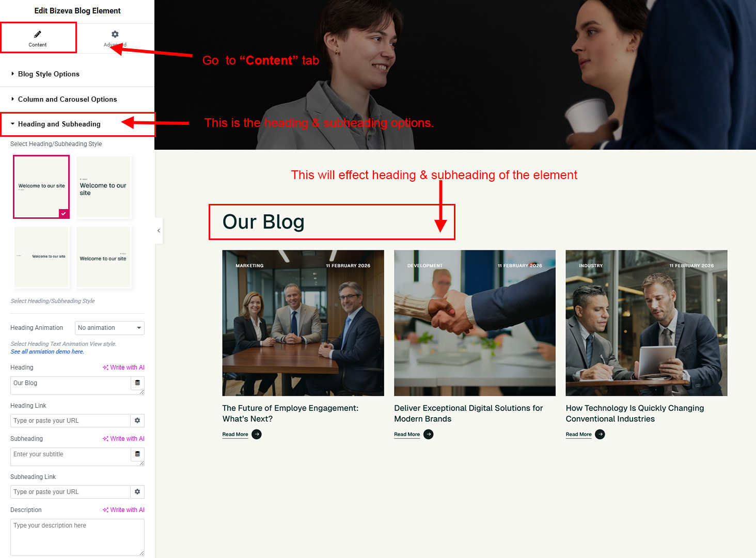Click Write with AI beside Heading
This screenshot has width=756, height=558.
(124, 368)
